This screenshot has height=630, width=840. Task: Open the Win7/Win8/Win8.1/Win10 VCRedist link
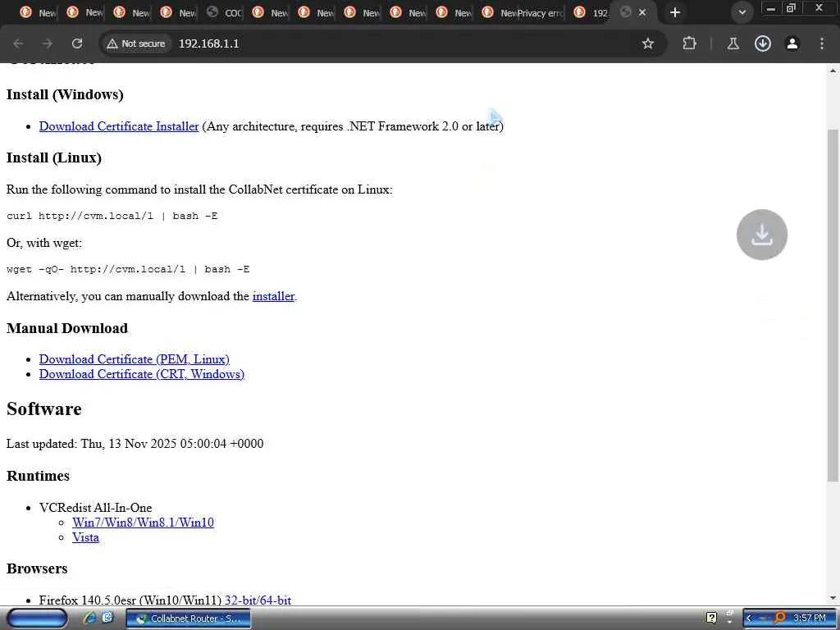tap(143, 523)
